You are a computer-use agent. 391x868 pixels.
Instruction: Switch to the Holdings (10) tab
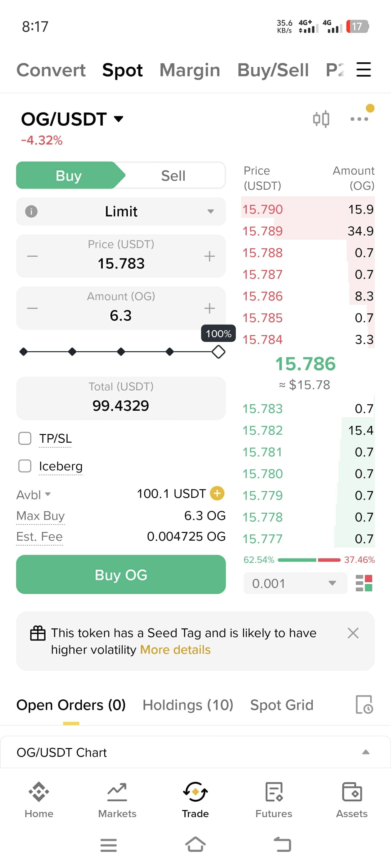(x=188, y=705)
